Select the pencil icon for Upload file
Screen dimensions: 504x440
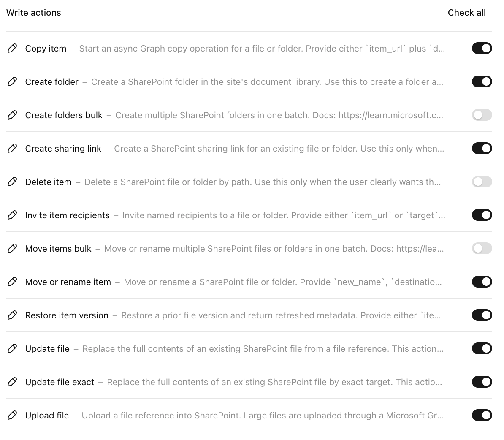pyautogui.click(x=12, y=415)
